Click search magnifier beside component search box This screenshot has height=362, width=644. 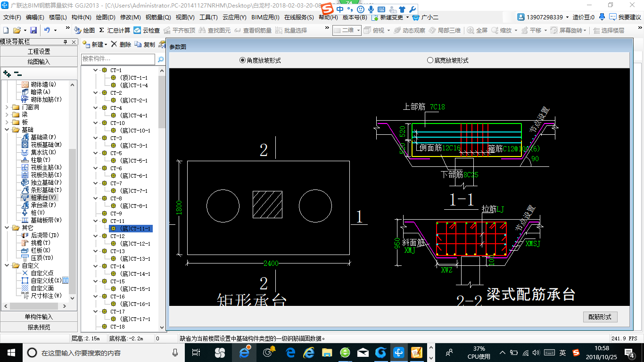tap(161, 59)
